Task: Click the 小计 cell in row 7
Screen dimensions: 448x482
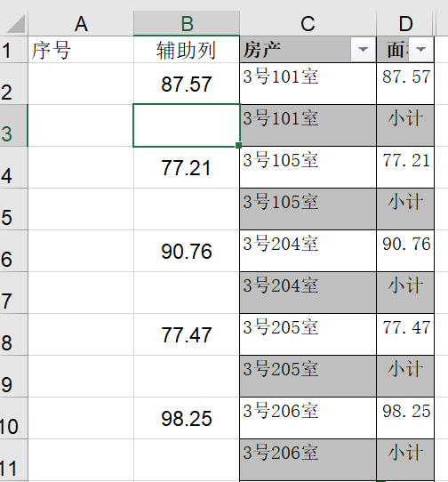Action: click(x=405, y=293)
